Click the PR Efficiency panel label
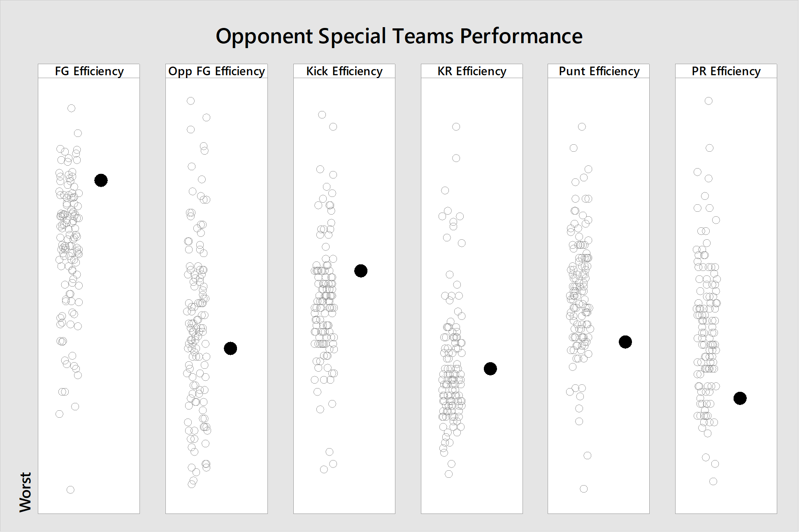799x532 pixels. click(x=726, y=71)
